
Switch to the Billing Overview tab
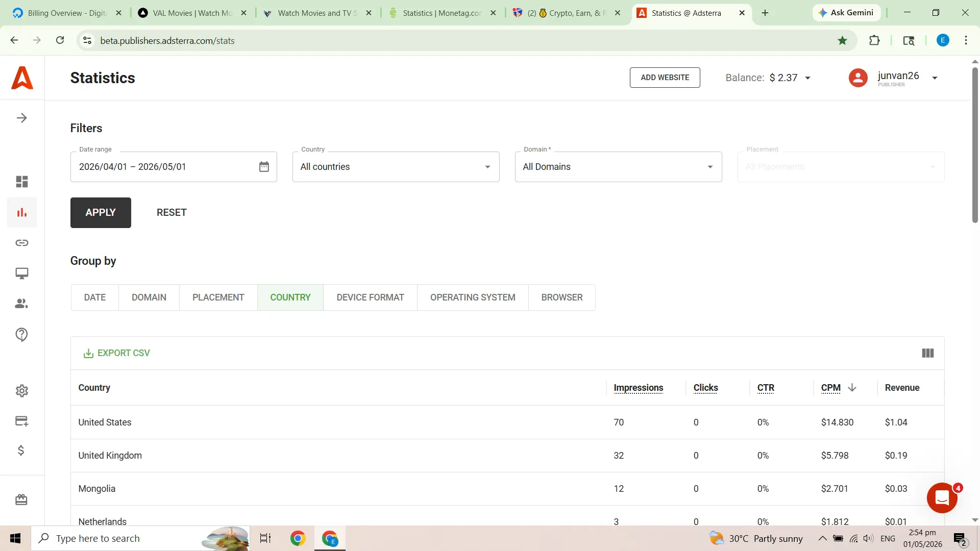(x=66, y=13)
